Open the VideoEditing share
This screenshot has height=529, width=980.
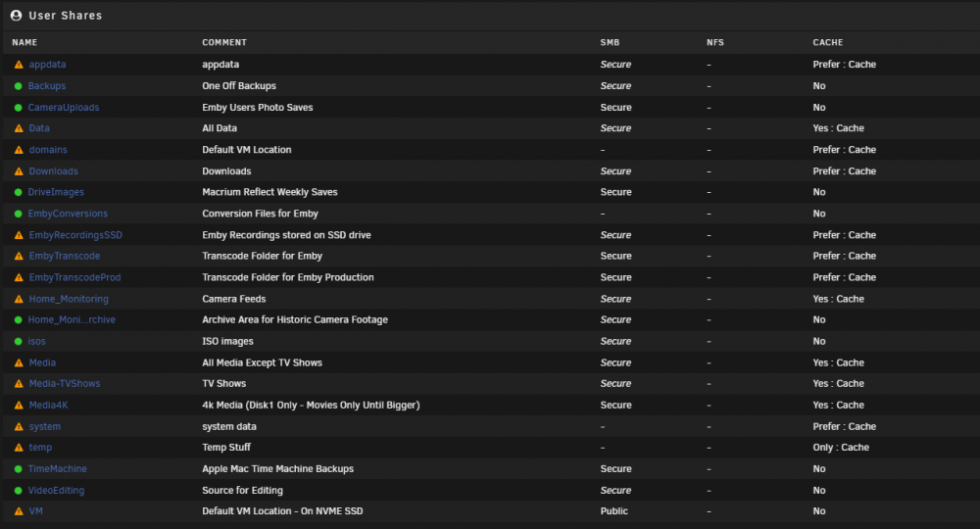coord(56,490)
